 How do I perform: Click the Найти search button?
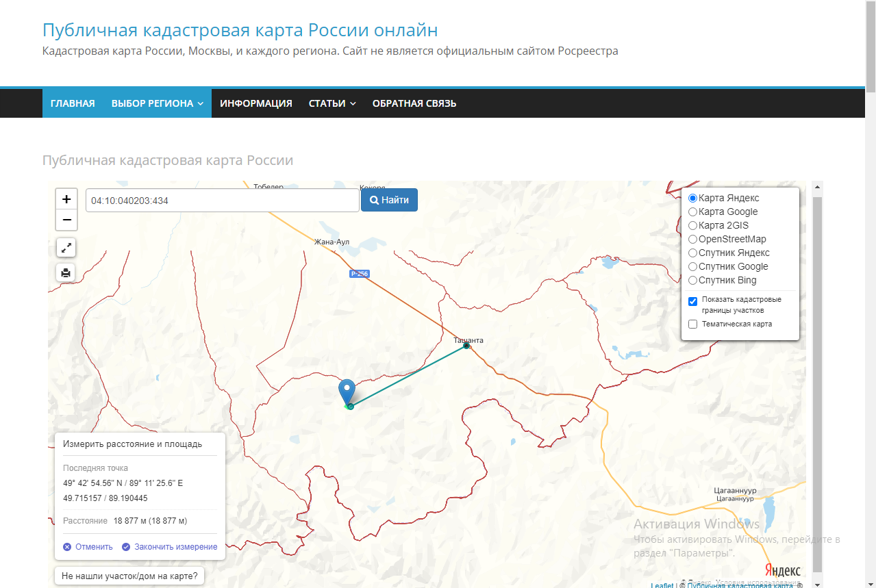[x=389, y=200]
